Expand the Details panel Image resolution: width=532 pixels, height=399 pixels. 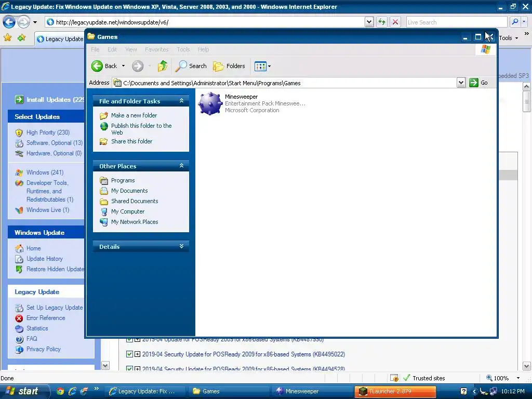[181, 246]
